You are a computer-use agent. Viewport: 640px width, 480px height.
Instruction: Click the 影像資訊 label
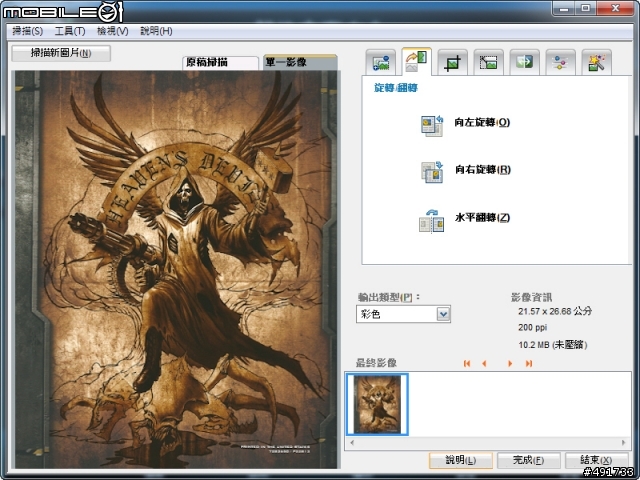(531, 297)
